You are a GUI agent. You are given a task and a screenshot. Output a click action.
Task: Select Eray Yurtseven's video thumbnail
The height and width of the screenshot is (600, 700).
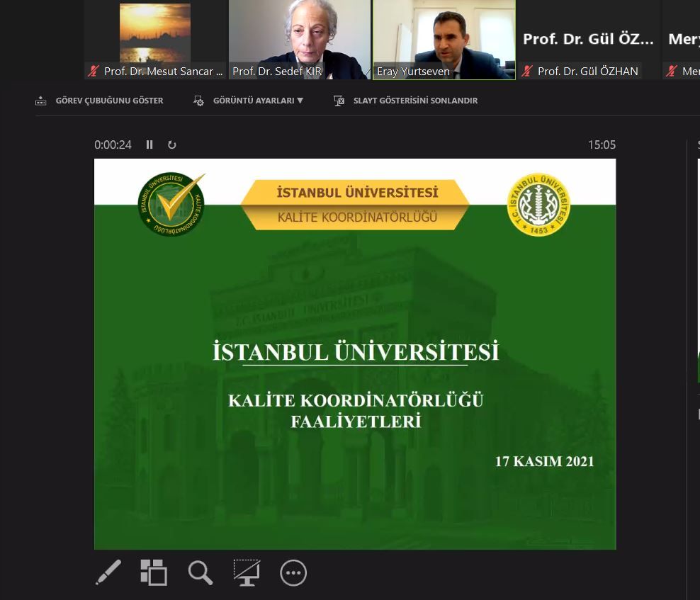pos(444,35)
